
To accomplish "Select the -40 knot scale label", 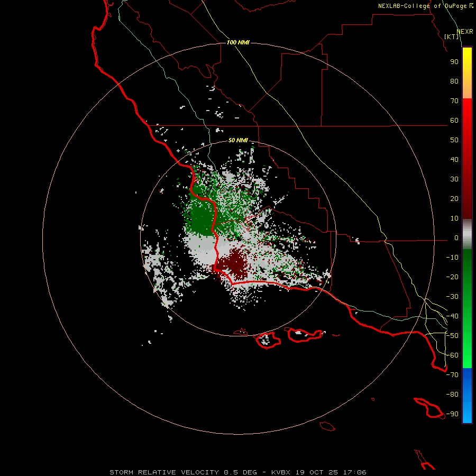I will 452,316.
